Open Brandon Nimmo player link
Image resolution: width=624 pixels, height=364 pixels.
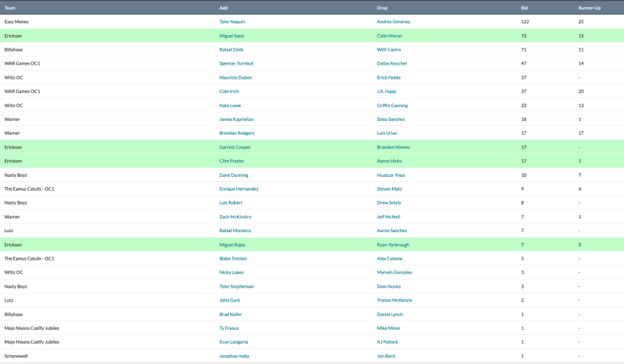[393, 147]
